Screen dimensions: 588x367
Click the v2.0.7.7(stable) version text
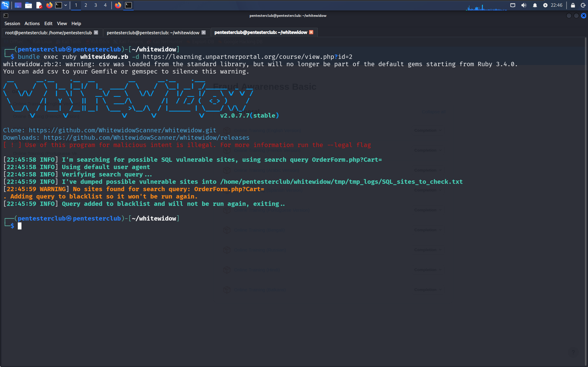pos(250,115)
